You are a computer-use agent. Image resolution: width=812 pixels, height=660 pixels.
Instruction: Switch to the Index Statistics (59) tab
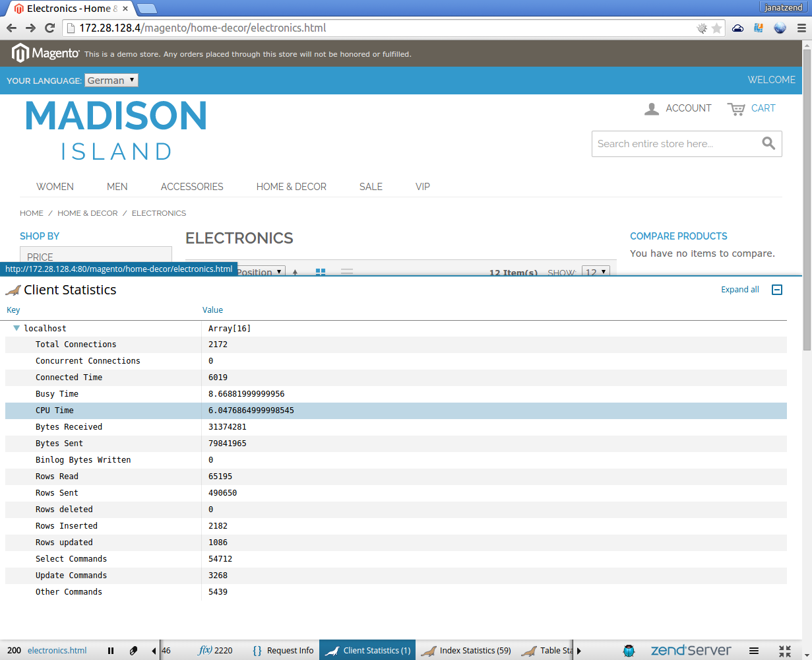pyautogui.click(x=466, y=651)
